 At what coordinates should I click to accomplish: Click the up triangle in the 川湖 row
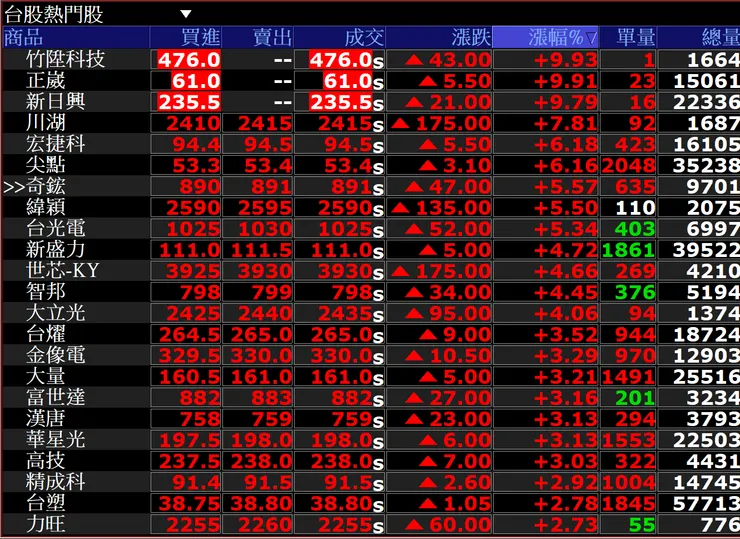[400, 123]
